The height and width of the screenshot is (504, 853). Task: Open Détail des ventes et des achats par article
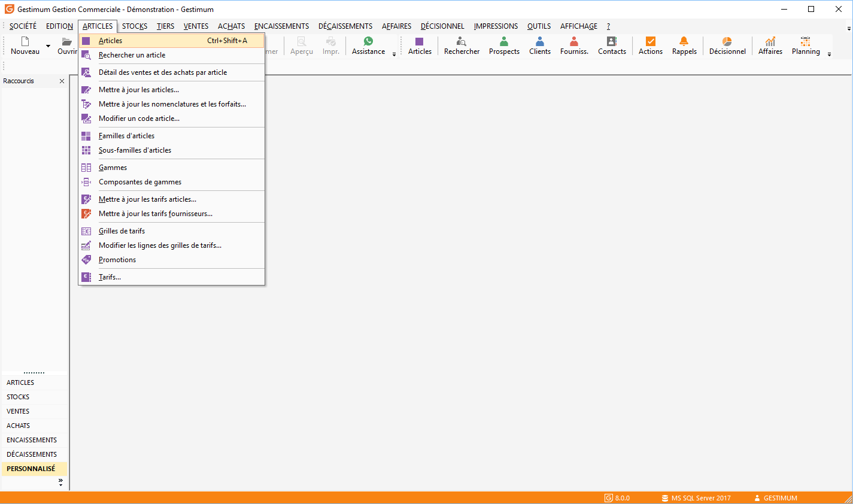172,72
